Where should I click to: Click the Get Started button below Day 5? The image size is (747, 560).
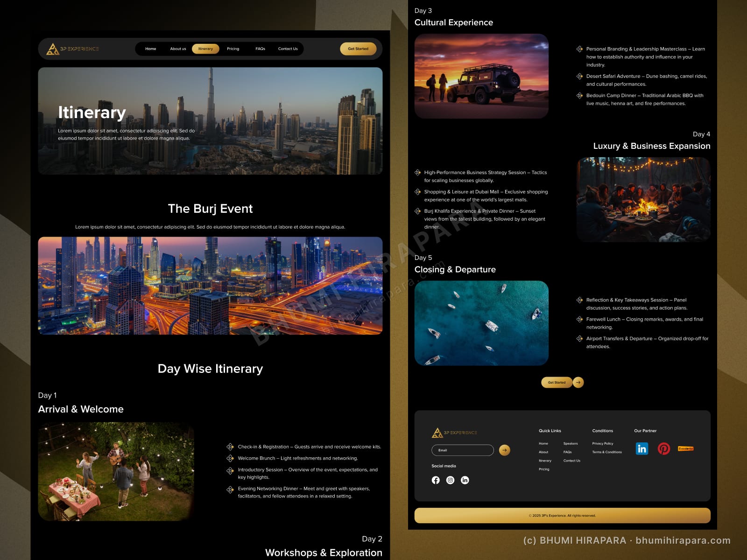[x=557, y=382]
